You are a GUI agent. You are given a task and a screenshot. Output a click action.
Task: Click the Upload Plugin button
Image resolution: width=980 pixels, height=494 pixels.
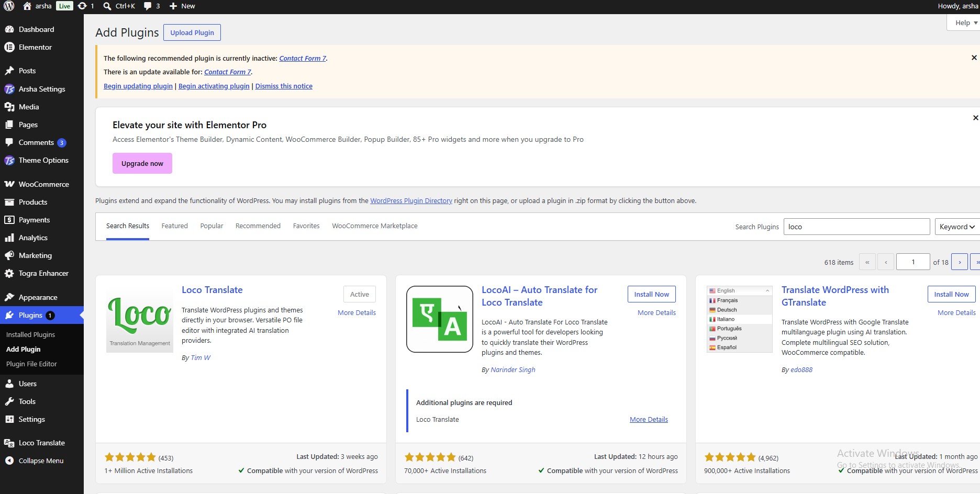(192, 32)
